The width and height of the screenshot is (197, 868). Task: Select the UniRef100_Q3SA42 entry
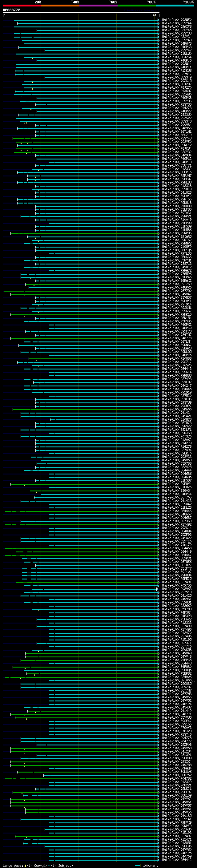[176, 504]
